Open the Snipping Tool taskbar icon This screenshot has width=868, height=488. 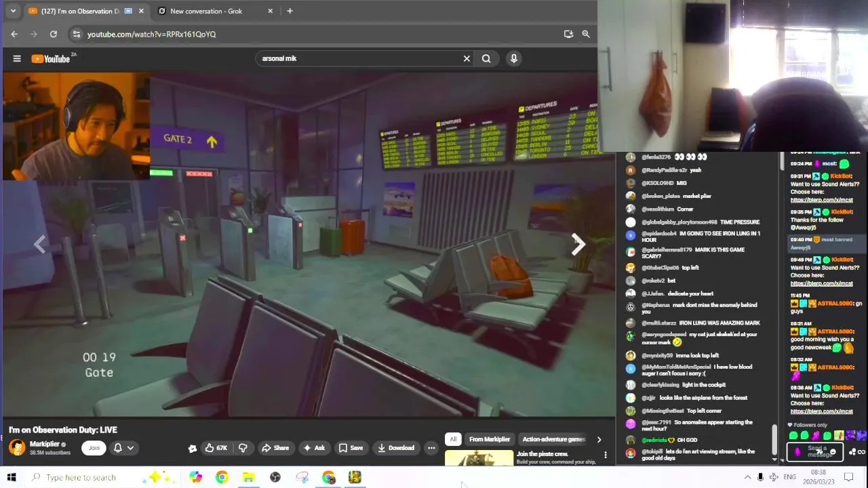(x=302, y=477)
